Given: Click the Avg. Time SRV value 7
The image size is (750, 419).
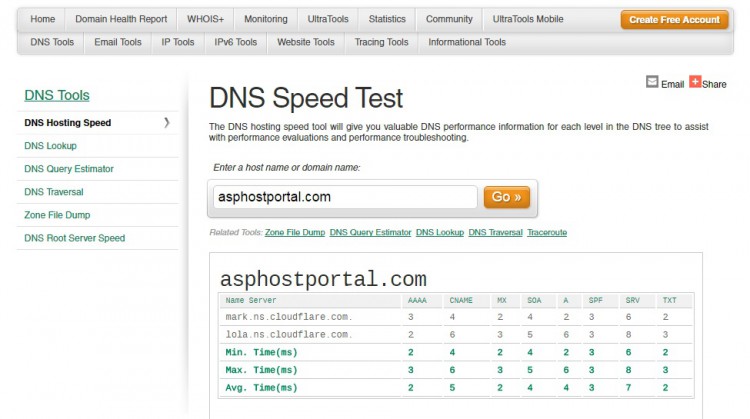Looking at the screenshot, I should [x=629, y=388].
